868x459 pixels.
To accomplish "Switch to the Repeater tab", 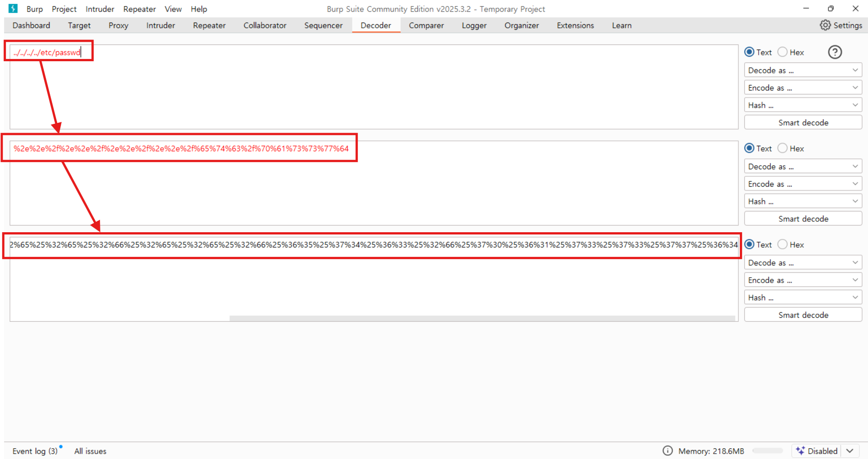I will (209, 26).
